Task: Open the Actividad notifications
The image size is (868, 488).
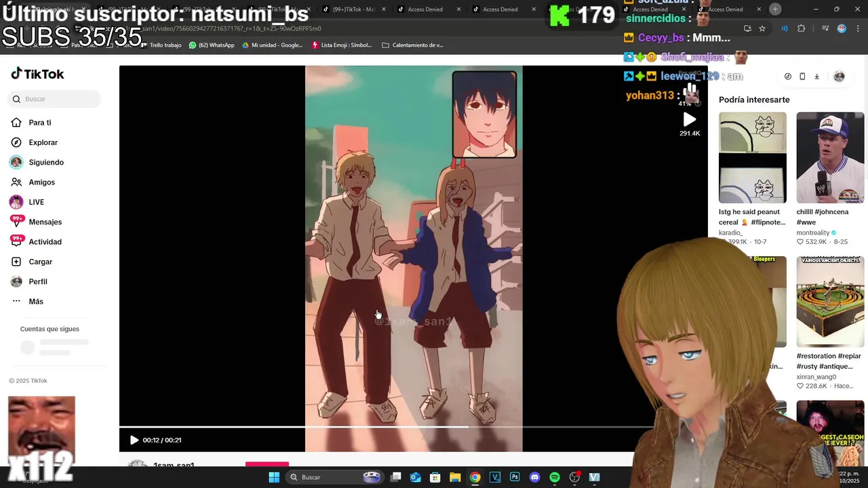Action: 45,242
